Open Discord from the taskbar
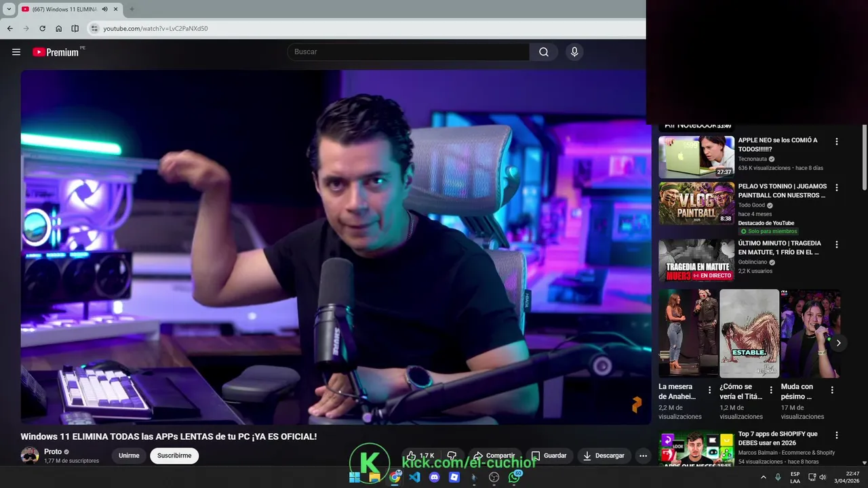The image size is (868, 488). (435, 477)
